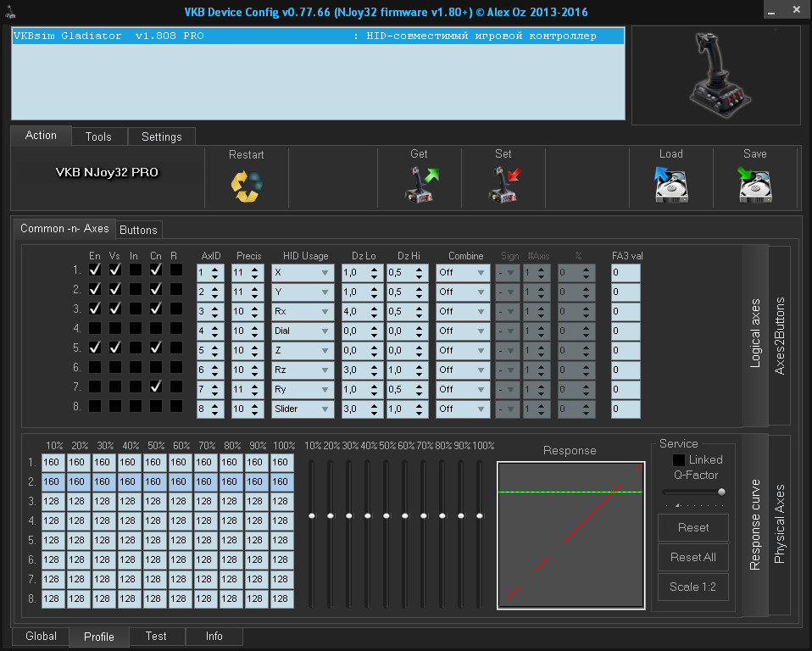Image resolution: width=812 pixels, height=651 pixels.
Task: Open HID Usage dropdown showing Rz
Action: 303,370
